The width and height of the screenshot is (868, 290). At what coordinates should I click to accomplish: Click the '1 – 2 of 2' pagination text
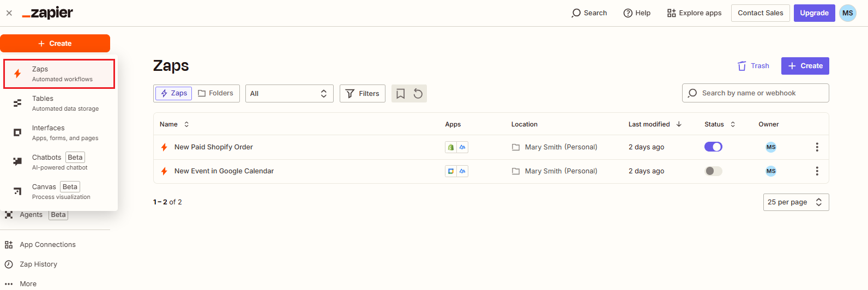pyautogui.click(x=167, y=202)
